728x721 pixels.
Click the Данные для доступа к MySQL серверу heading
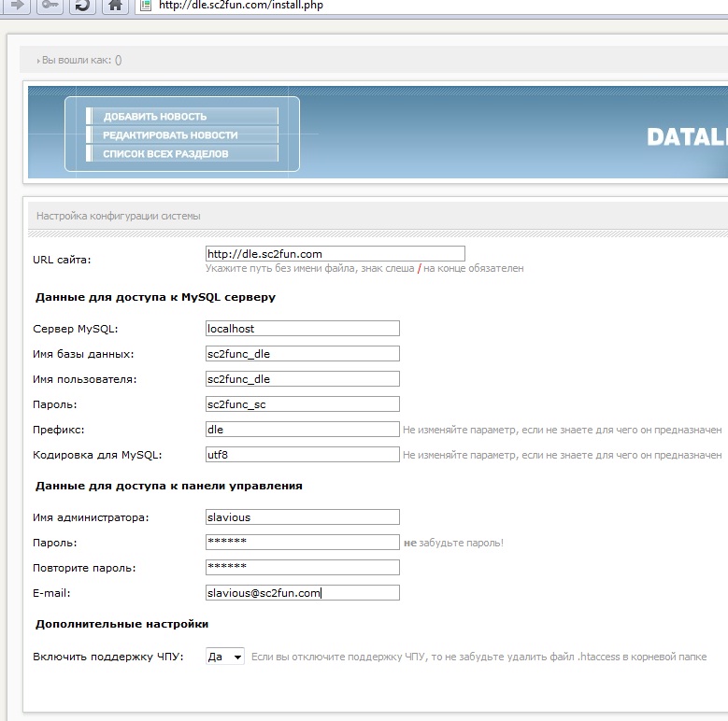[x=155, y=297]
